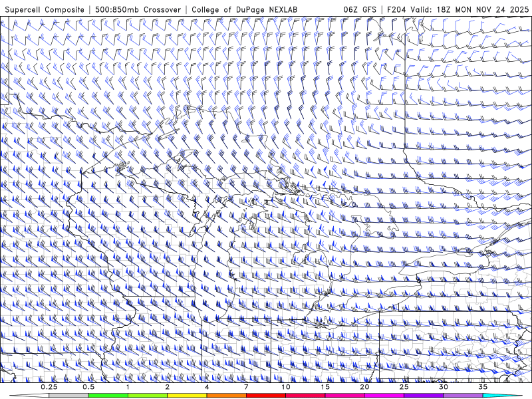Select the red swatch between 7 and 10
The width and height of the screenshot is (532, 399).
click(266, 396)
